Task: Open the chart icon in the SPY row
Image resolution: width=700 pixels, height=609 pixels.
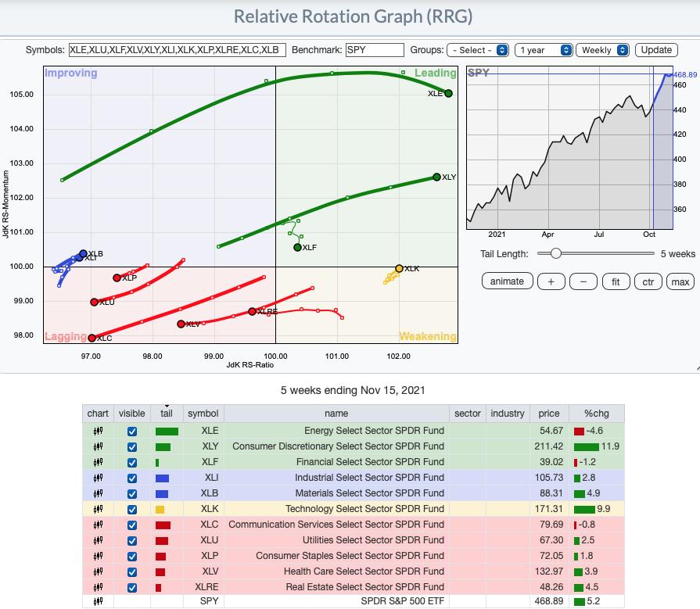Action: tap(98, 602)
